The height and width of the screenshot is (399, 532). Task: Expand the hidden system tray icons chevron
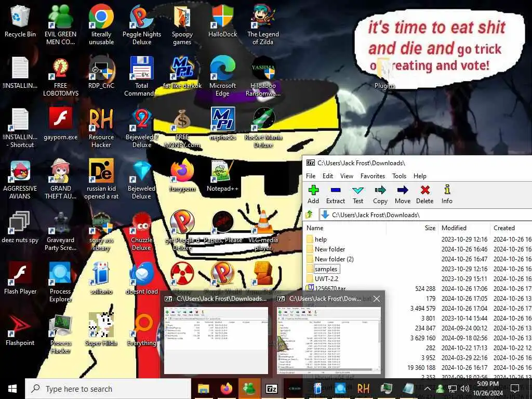(x=427, y=389)
